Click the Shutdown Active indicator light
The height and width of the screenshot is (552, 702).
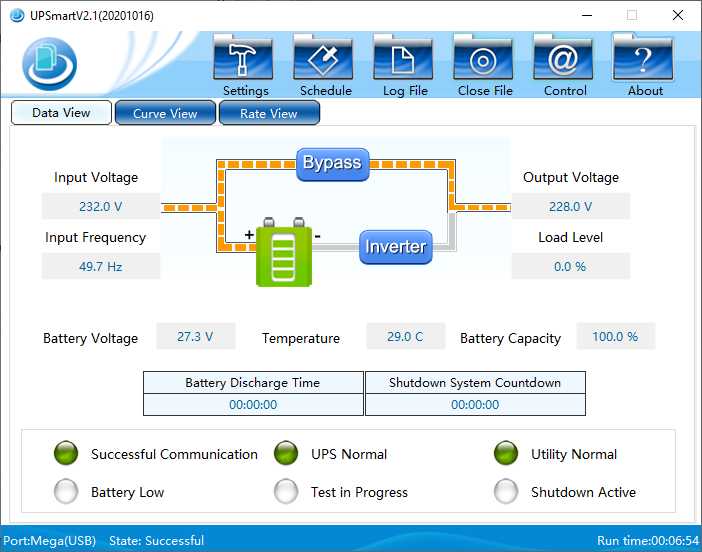tap(506, 491)
